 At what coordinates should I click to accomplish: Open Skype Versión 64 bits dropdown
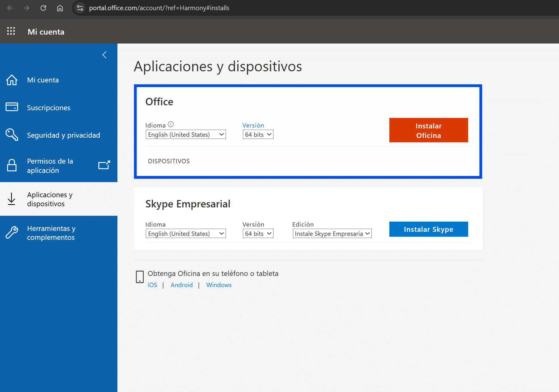pos(258,234)
